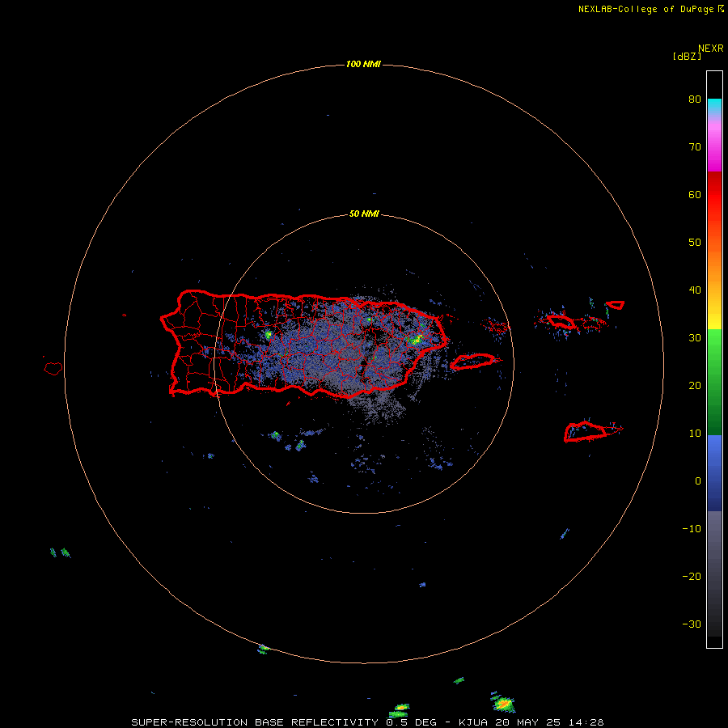Click the yellow-green echo in northeast Puerto Rico
Image resolution: width=728 pixels, height=728 pixels.
pyautogui.click(x=416, y=340)
